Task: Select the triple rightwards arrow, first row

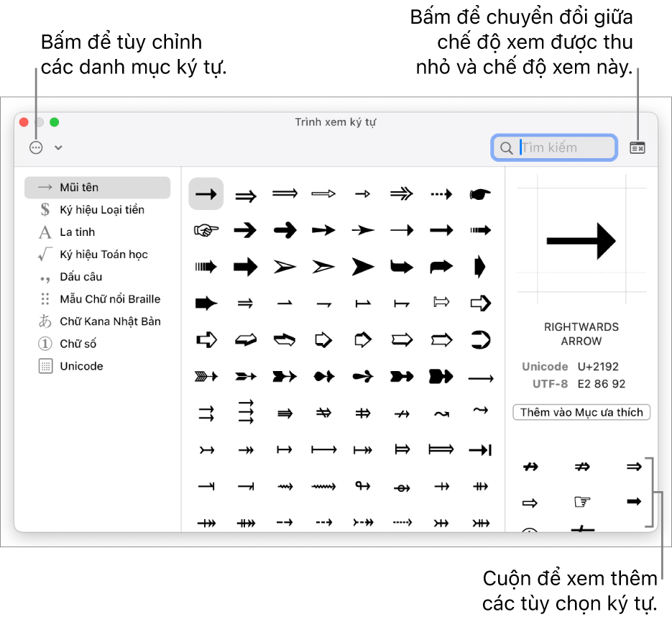Action: coord(402,193)
